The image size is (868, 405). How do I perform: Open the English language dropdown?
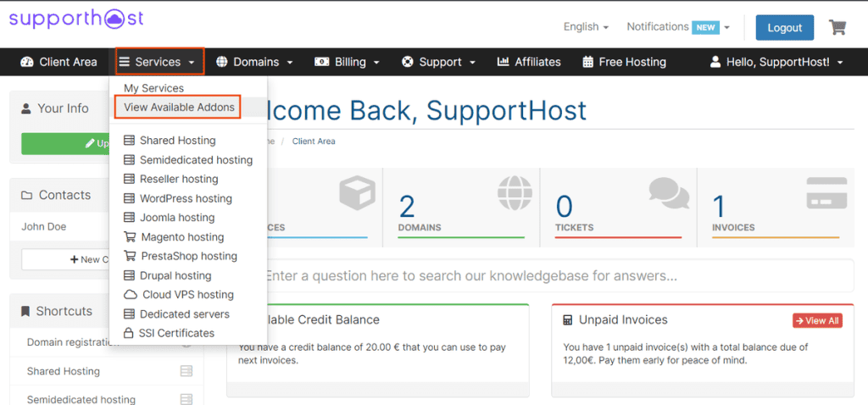pos(586,26)
